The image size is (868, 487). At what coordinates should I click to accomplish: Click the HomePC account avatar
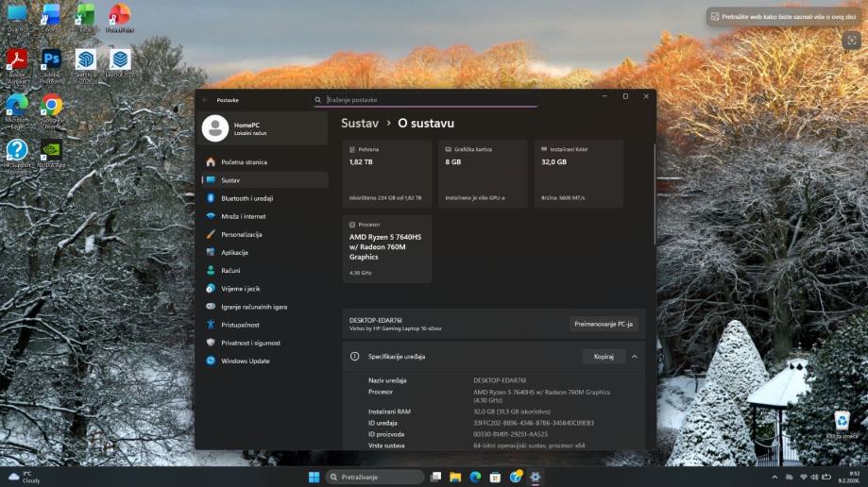[x=215, y=128]
